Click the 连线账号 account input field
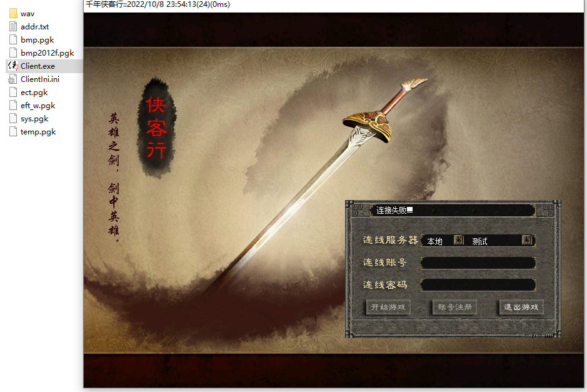The height and width of the screenshot is (392, 587). (478, 263)
